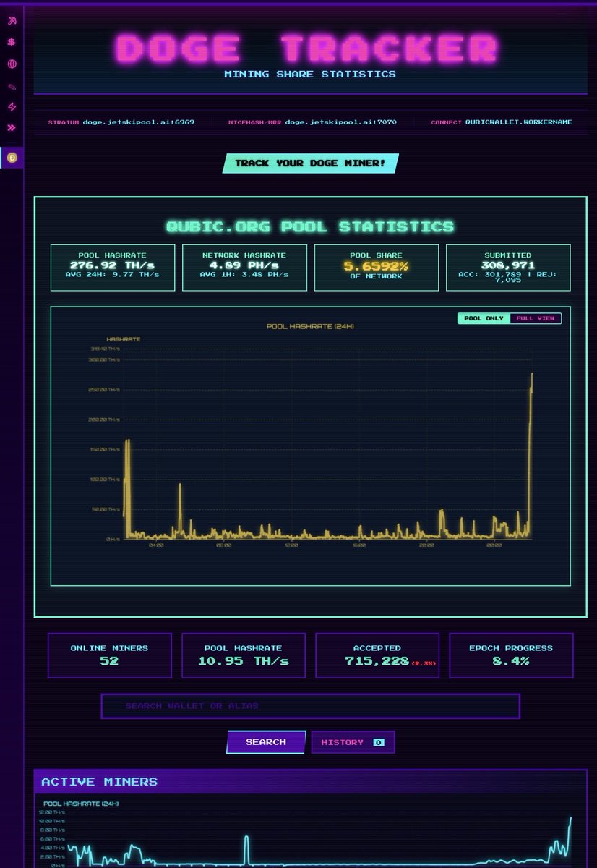
Task: Open the pickaxe mining page in sidebar
Action: click(12, 20)
